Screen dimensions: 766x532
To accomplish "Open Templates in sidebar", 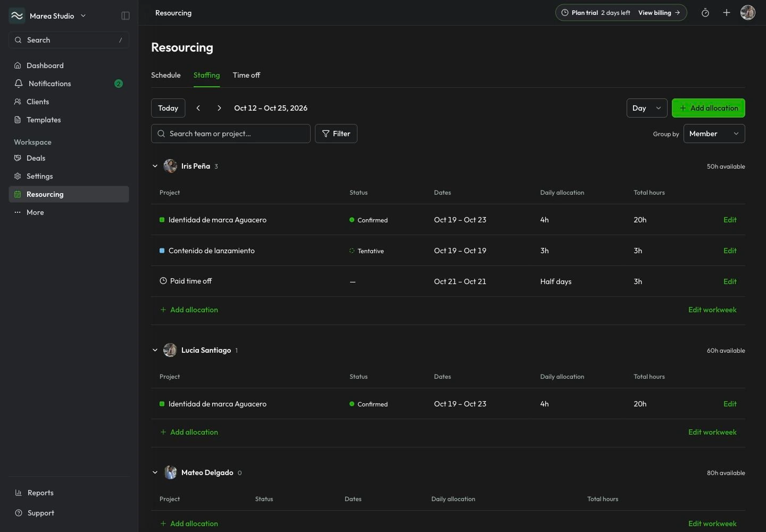I will tap(69, 120).
